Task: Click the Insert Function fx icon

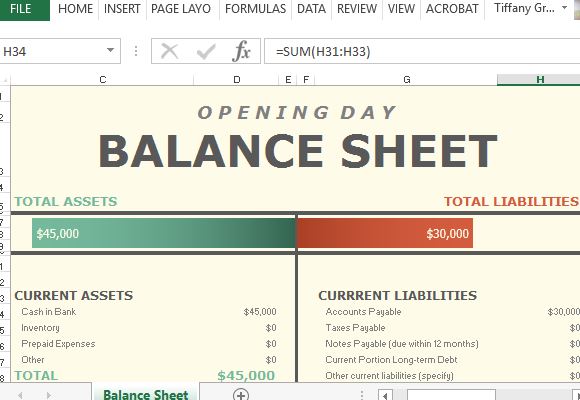Action: point(241,51)
